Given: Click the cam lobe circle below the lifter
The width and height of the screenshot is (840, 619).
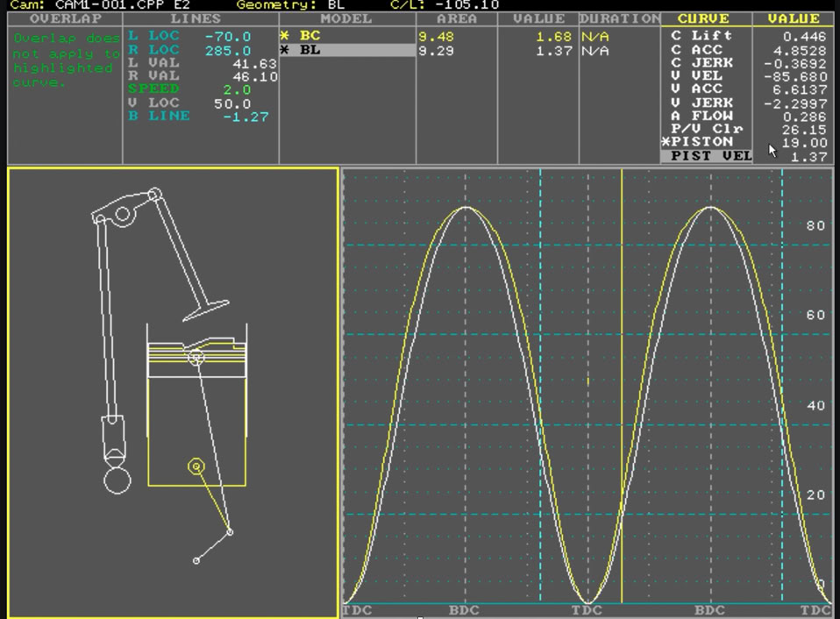Looking at the screenshot, I should tap(117, 480).
